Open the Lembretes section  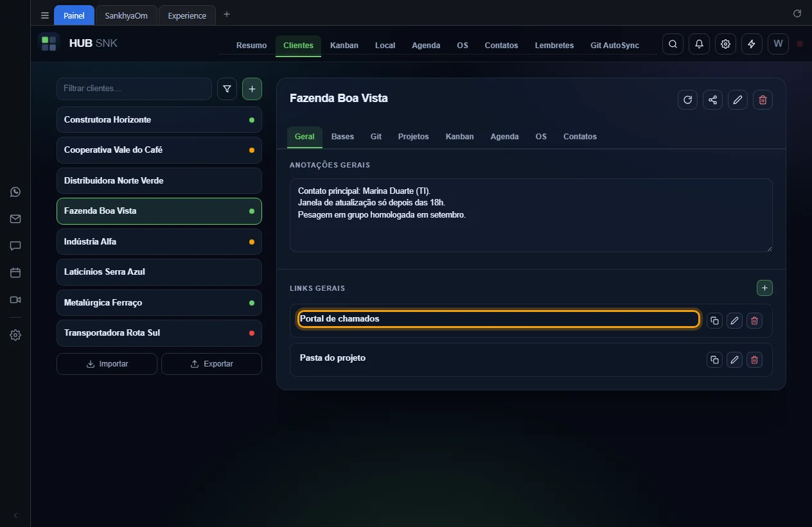[554, 46]
